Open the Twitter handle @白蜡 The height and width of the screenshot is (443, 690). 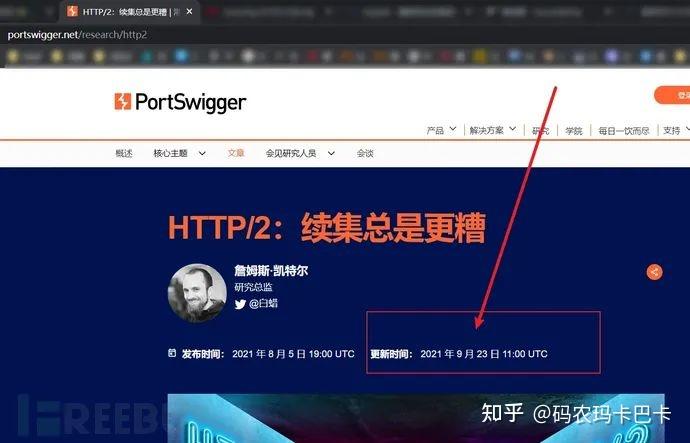tap(263, 304)
